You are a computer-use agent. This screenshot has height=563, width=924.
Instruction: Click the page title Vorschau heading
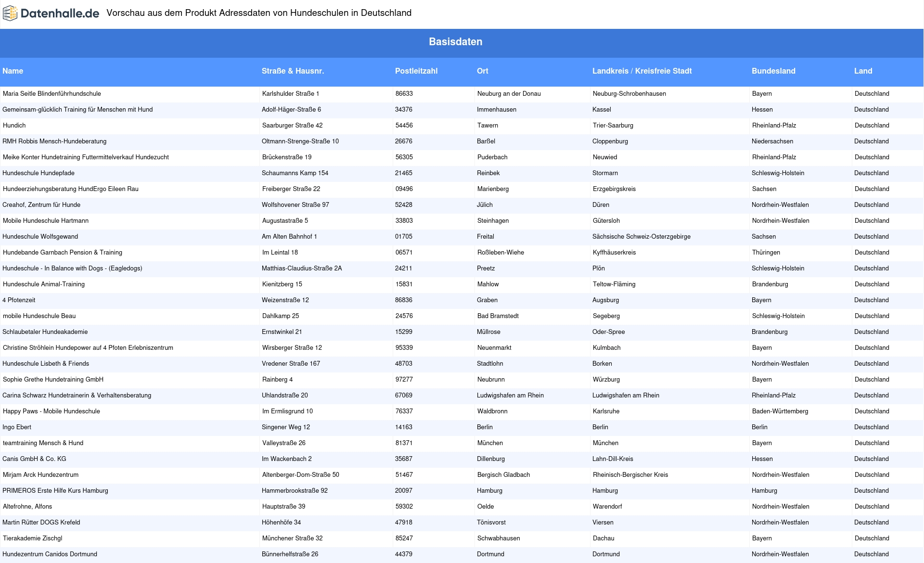(x=259, y=13)
